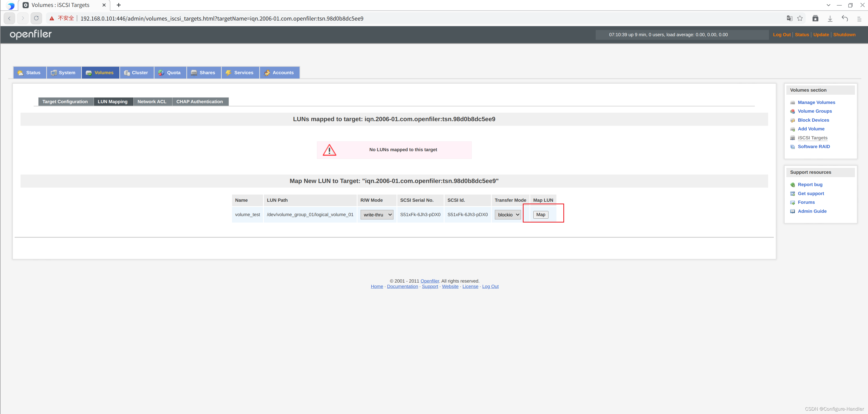Viewport: 868px width, 414px height.
Task: Click Shutdown in the top right
Action: click(844, 35)
